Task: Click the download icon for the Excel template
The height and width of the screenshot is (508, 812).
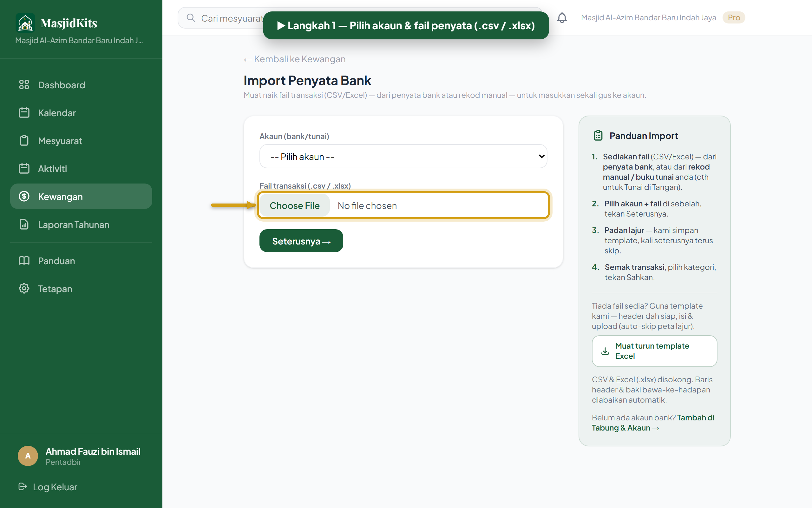Action: pyautogui.click(x=605, y=351)
